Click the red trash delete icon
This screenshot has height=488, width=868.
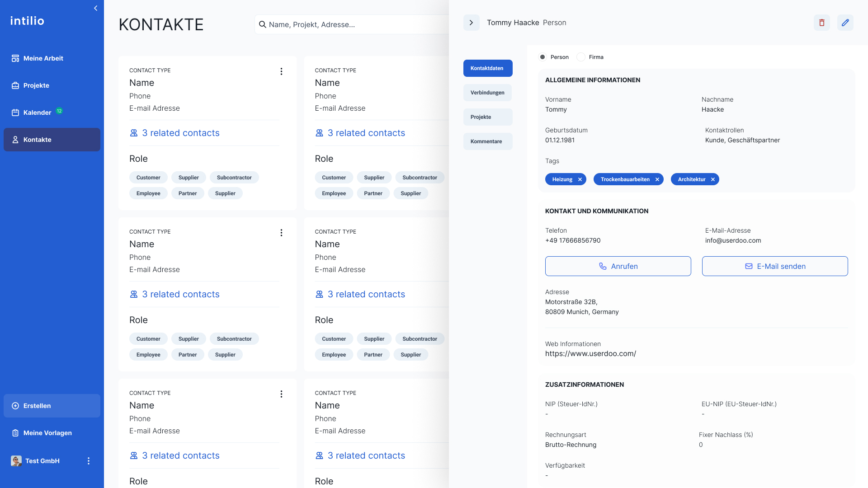[x=821, y=23]
